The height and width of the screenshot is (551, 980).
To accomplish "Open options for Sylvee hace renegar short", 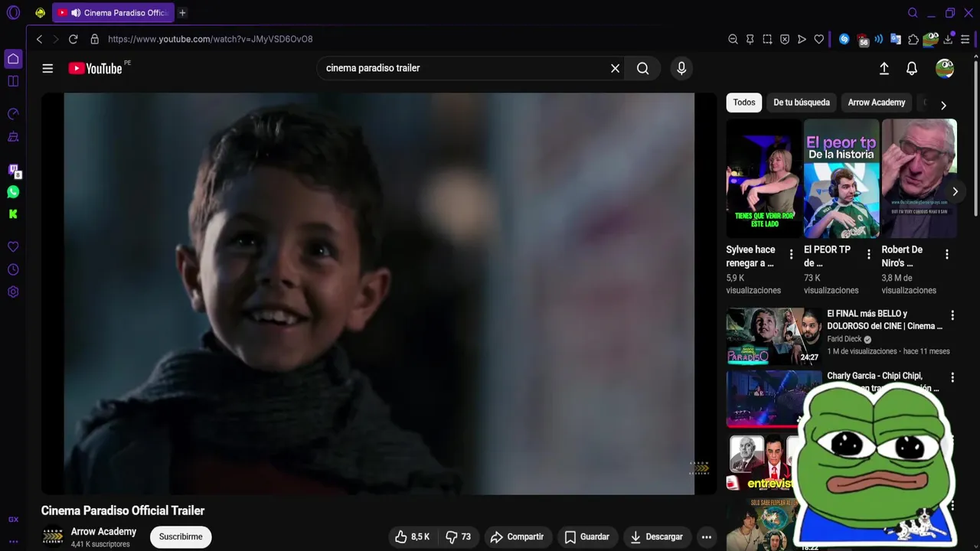I will [791, 254].
